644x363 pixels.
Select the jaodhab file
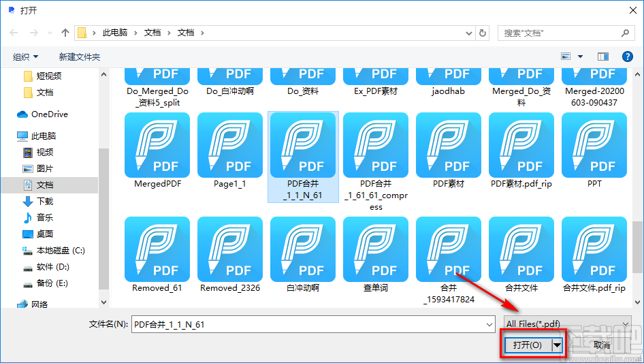click(449, 82)
